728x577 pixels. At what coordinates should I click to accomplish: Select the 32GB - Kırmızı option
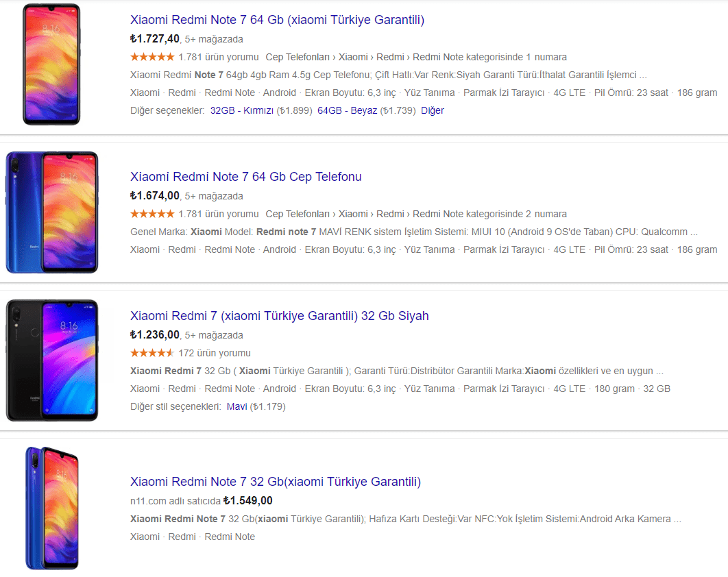pyautogui.click(x=241, y=110)
